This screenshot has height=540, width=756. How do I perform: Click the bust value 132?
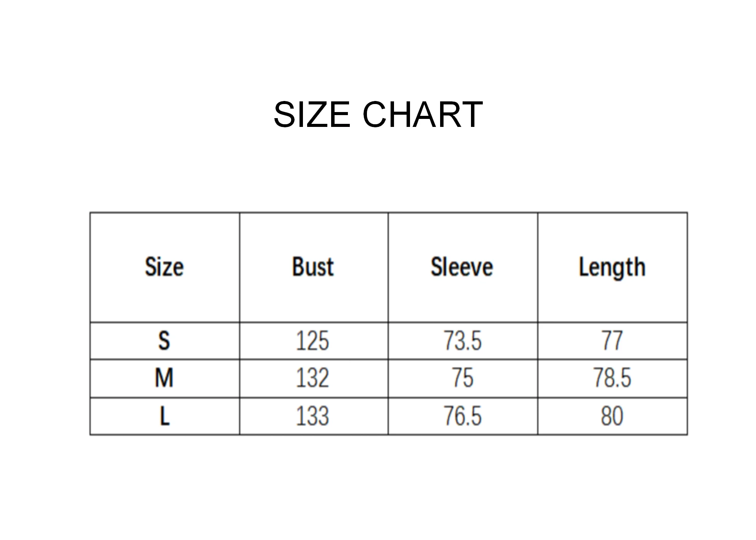pyautogui.click(x=312, y=378)
